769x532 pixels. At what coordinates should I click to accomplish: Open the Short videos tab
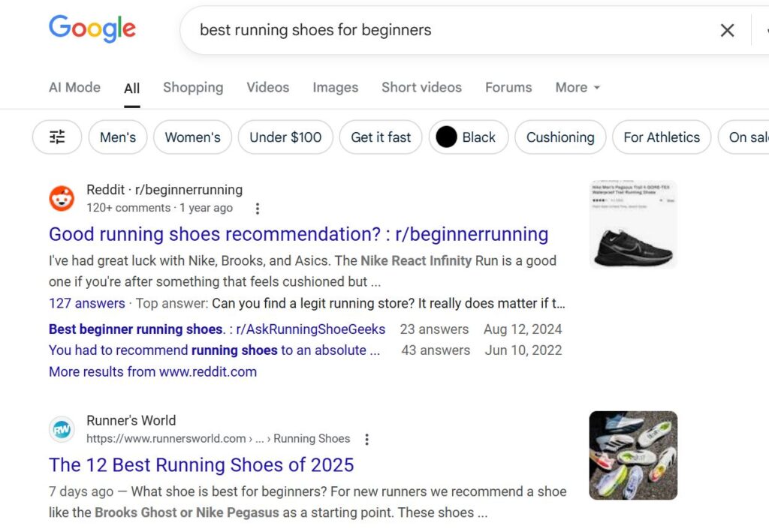[422, 87]
